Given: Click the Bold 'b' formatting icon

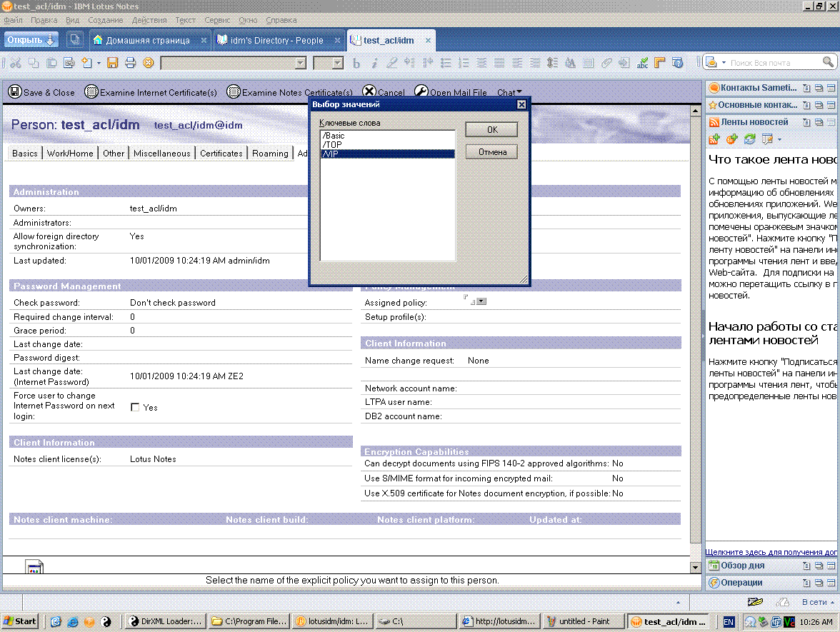Looking at the screenshot, I should pos(356,63).
